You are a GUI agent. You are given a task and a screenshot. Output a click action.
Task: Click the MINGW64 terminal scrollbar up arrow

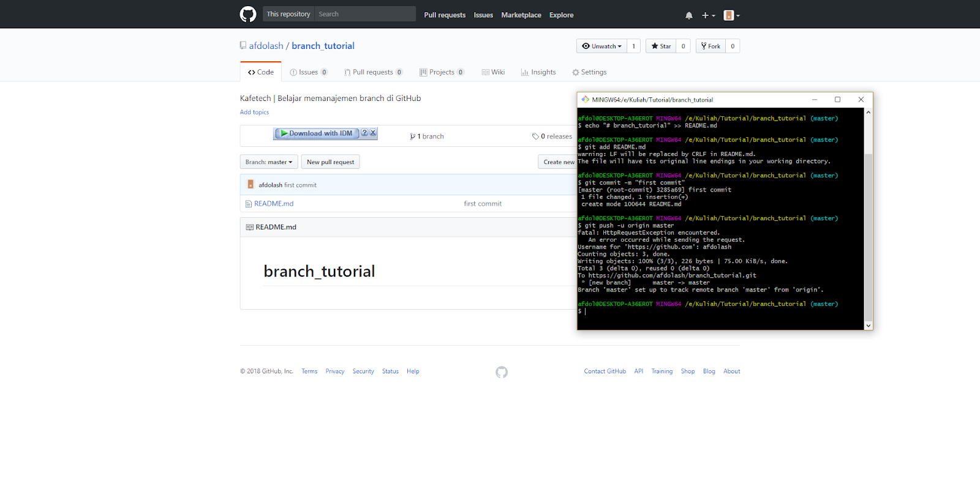[x=868, y=113]
